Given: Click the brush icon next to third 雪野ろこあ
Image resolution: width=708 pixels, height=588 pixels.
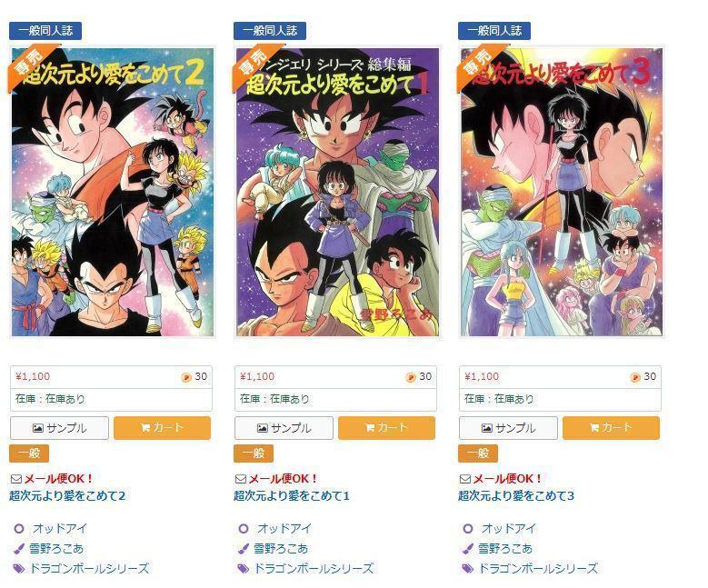Looking at the screenshot, I should [x=467, y=549].
